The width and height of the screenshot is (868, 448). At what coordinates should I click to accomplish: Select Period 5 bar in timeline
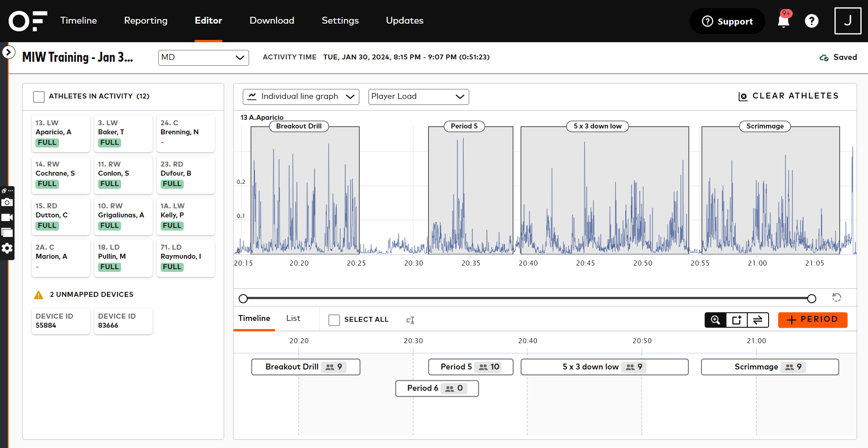[x=471, y=367]
